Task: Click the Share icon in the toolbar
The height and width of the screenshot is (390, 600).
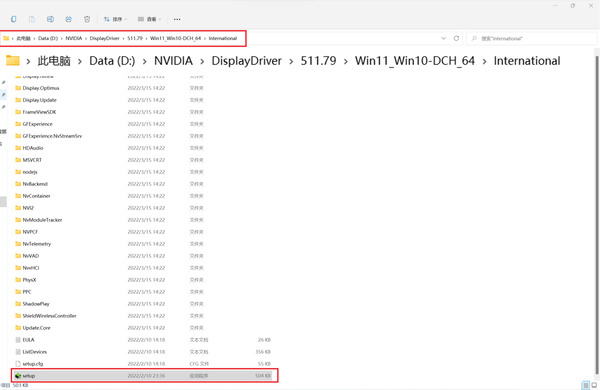Action: pyautogui.click(x=68, y=19)
